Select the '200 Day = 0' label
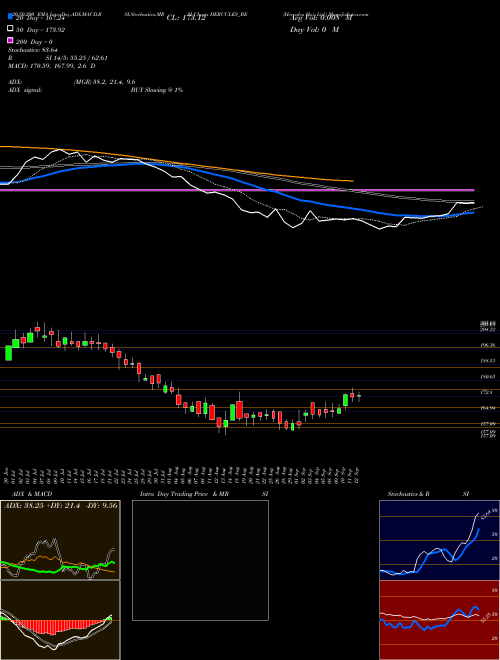 [35, 42]
